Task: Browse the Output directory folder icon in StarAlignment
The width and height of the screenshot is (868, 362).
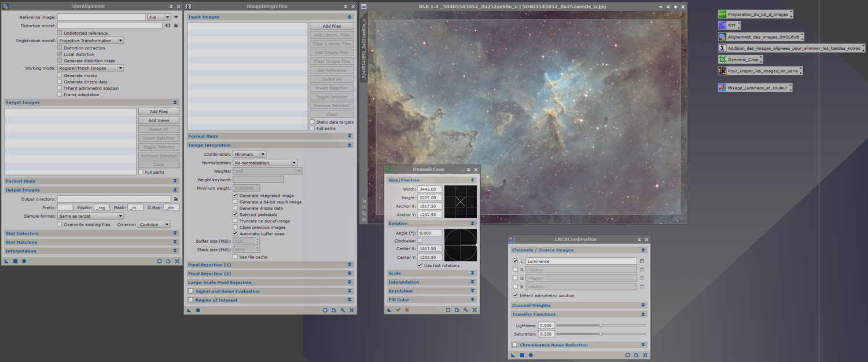Action: 176,199
